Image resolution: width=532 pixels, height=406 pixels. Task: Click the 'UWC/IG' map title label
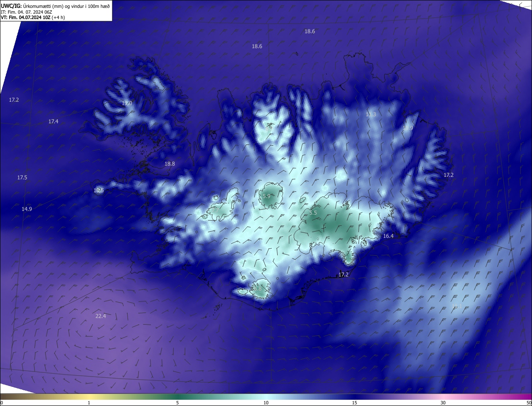pos(11,6)
